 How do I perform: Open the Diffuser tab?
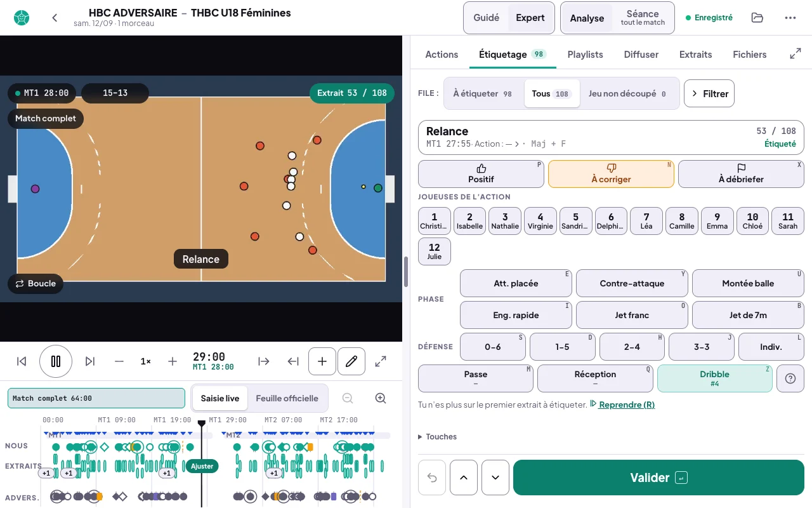641,55
